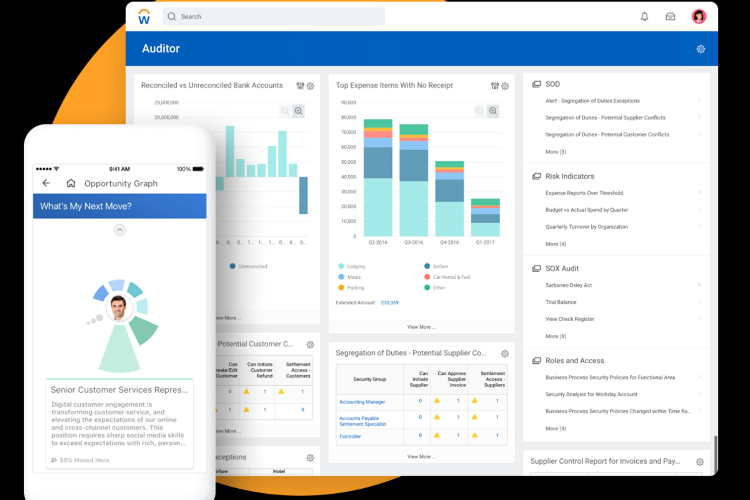Click the Security Group column header
The image size is (750, 500).
pos(370,379)
